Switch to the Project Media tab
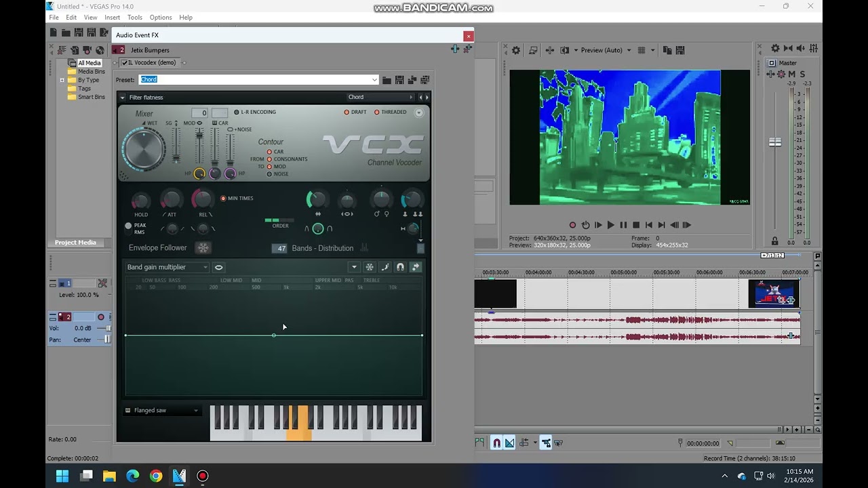This screenshot has width=868, height=488. coord(75,243)
